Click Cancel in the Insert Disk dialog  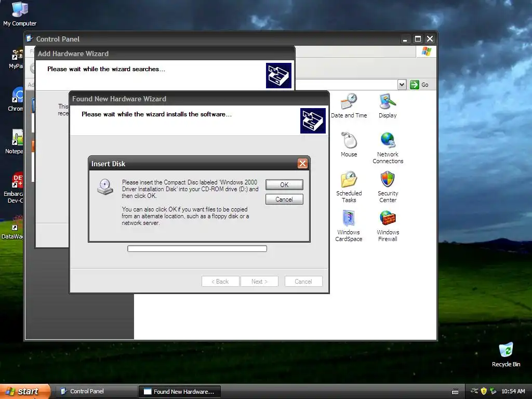[x=284, y=199]
